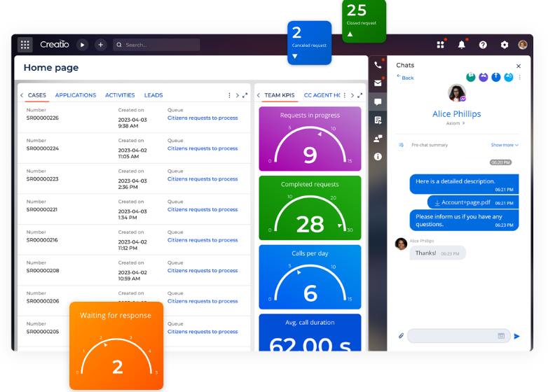Open the help question mark icon

(483, 45)
